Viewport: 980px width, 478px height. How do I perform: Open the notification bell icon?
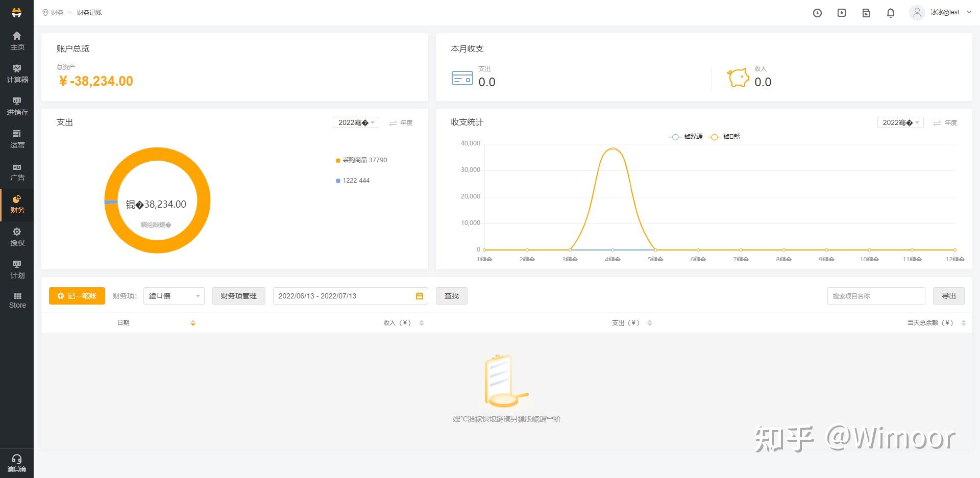[891, 13]
